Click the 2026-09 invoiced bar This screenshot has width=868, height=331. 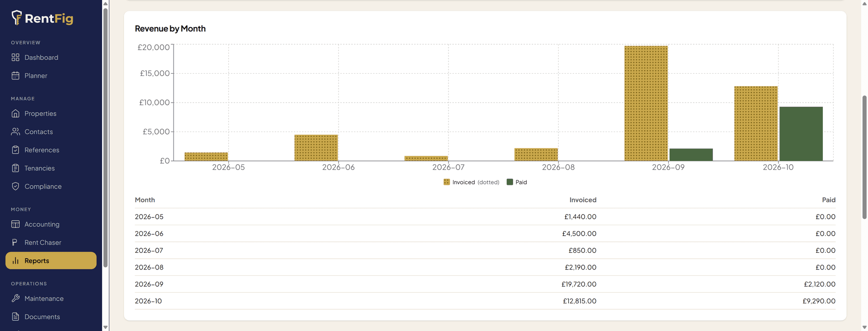point(646,103)
